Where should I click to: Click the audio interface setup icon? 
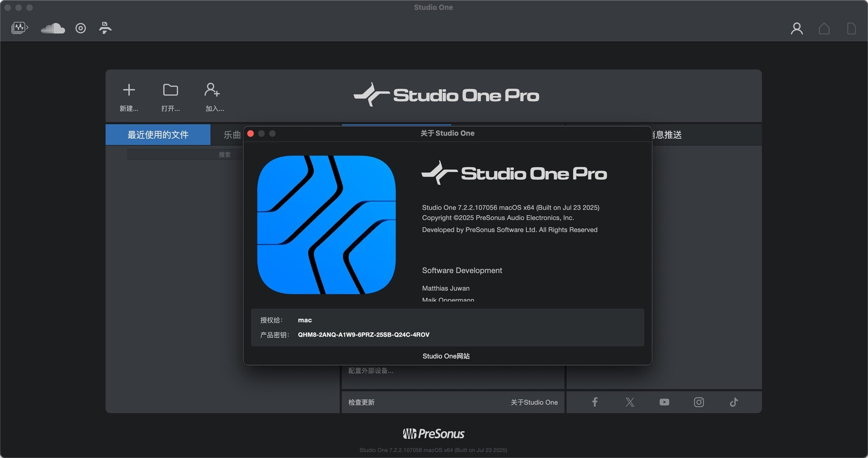105,28
